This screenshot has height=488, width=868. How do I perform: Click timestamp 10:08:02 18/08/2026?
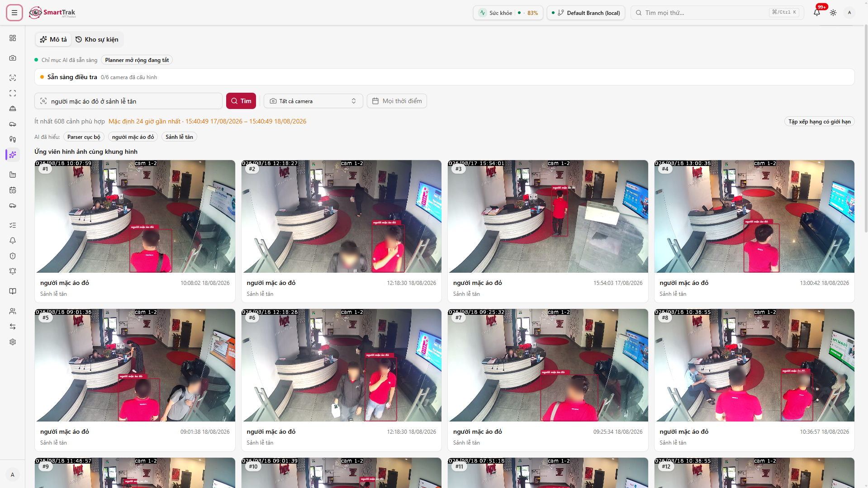205,283
